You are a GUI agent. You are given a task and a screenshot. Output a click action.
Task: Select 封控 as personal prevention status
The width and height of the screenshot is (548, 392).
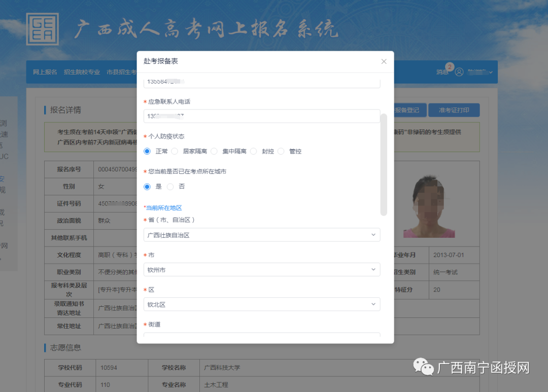tap(253, 151)
